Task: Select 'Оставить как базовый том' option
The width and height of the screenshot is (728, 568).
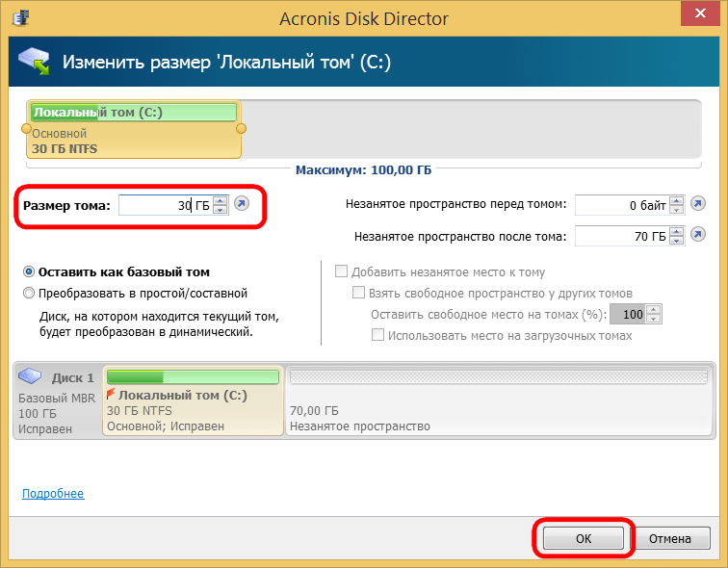Action: pos(30,272)
